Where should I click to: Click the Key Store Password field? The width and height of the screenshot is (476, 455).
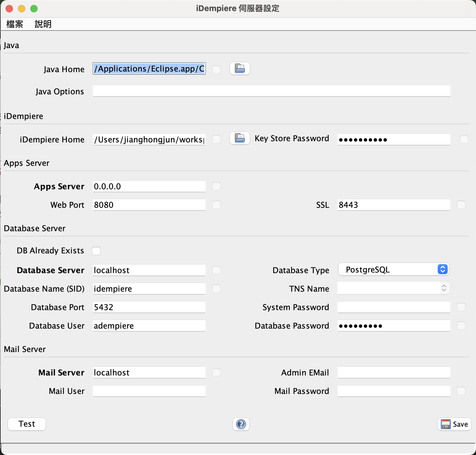tap(394, 139)
